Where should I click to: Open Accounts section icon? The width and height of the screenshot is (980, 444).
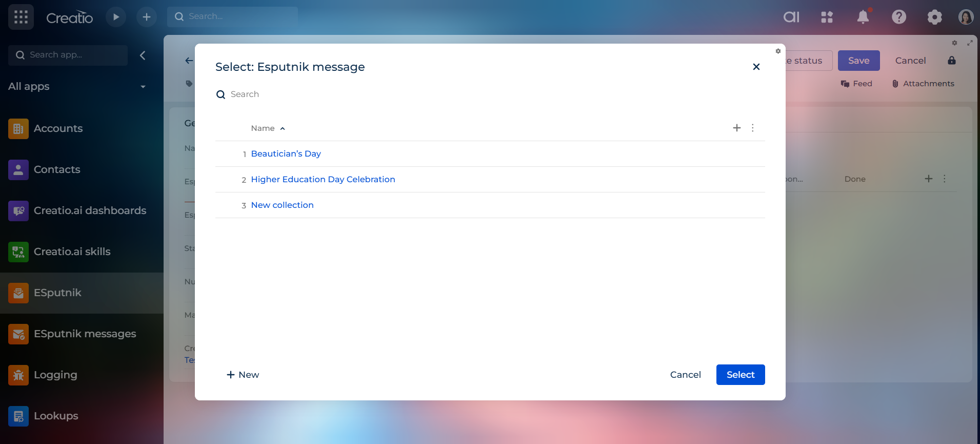pos(18,128)
